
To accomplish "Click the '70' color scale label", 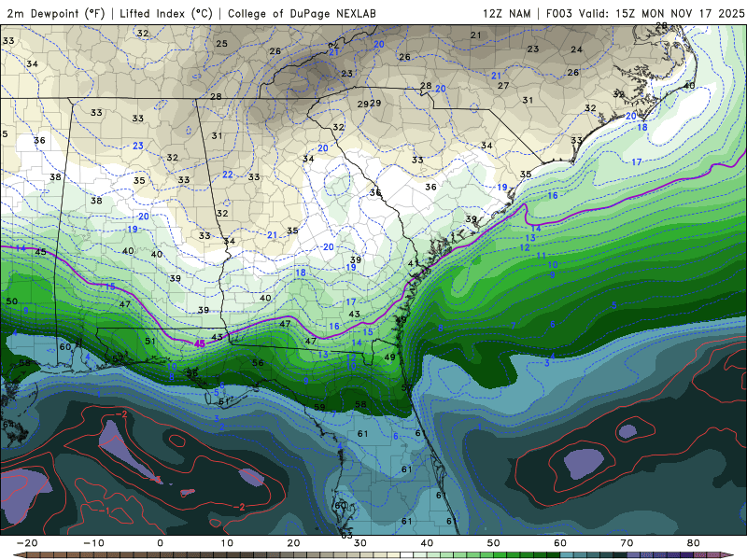I will pyautogui.click(x=627, y=543).
